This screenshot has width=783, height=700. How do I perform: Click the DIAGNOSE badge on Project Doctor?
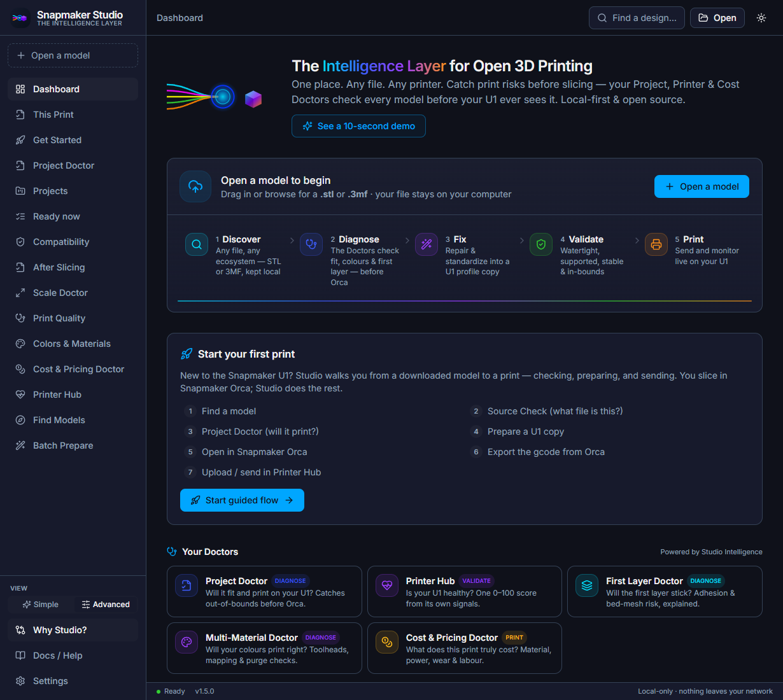(x=290, y=581)
